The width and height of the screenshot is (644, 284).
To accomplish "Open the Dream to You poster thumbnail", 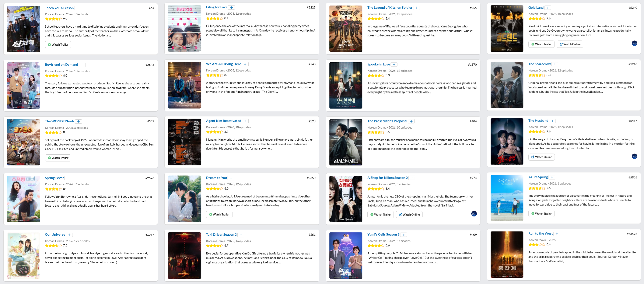I will [x=185, y=199].
